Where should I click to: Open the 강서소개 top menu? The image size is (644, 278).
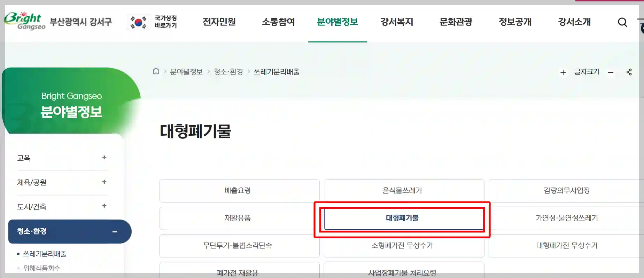coord(574,22)
